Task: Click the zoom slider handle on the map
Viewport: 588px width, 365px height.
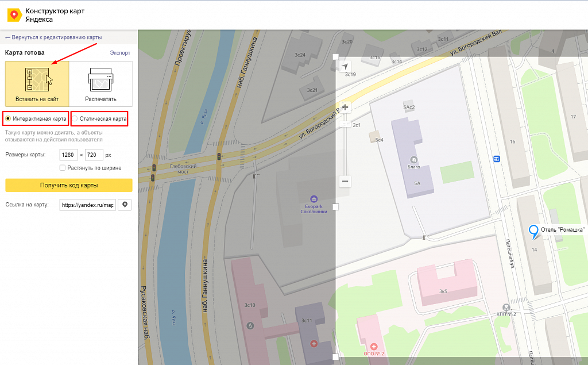Action: [345, 124]
